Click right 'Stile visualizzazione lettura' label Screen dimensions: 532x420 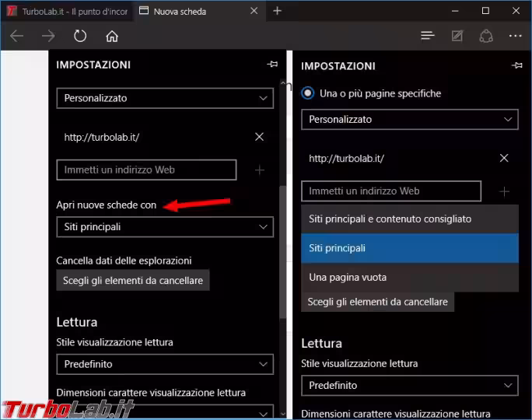(359, 363)
